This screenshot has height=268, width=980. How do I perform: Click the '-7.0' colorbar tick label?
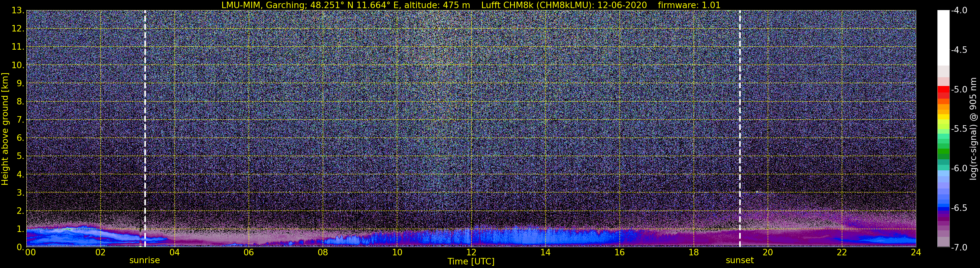pos(959,247)
